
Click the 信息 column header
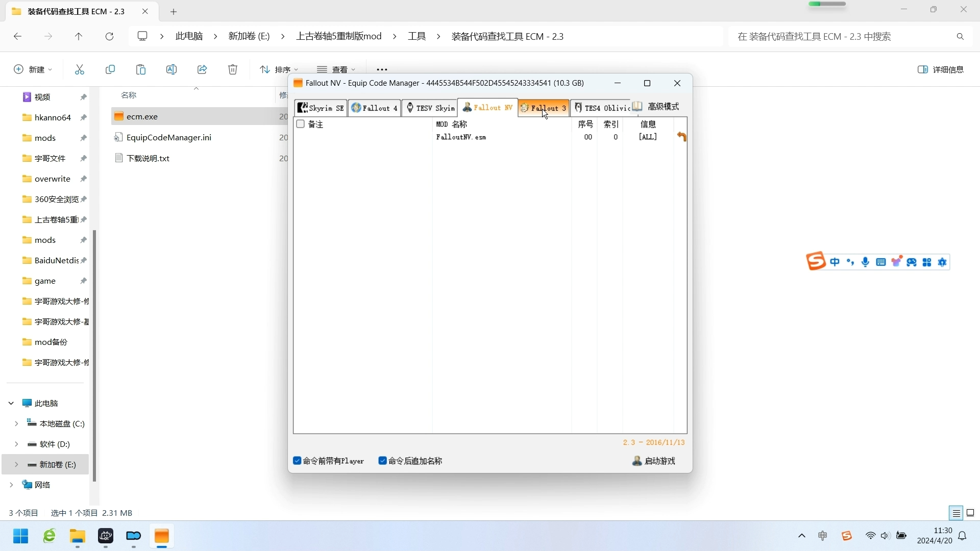click(648, 124)
